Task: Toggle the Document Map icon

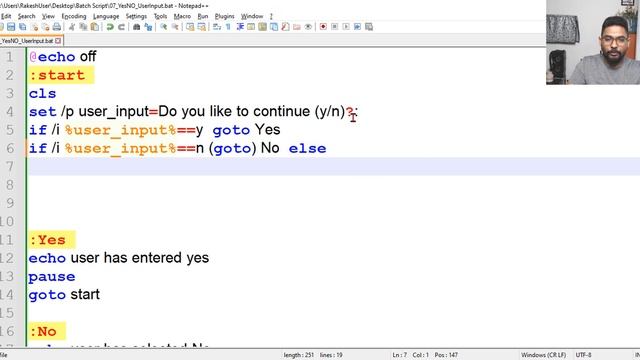Action: [262, 27]
